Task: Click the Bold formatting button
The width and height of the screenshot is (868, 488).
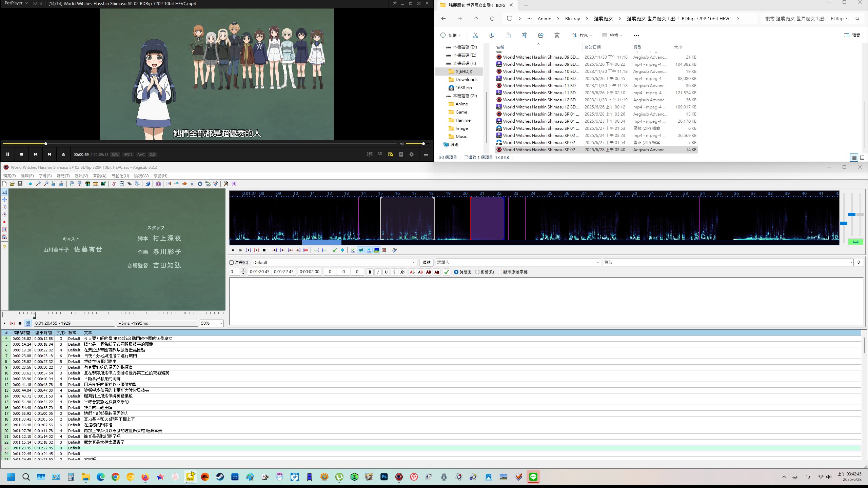Action: coord(370,272)
